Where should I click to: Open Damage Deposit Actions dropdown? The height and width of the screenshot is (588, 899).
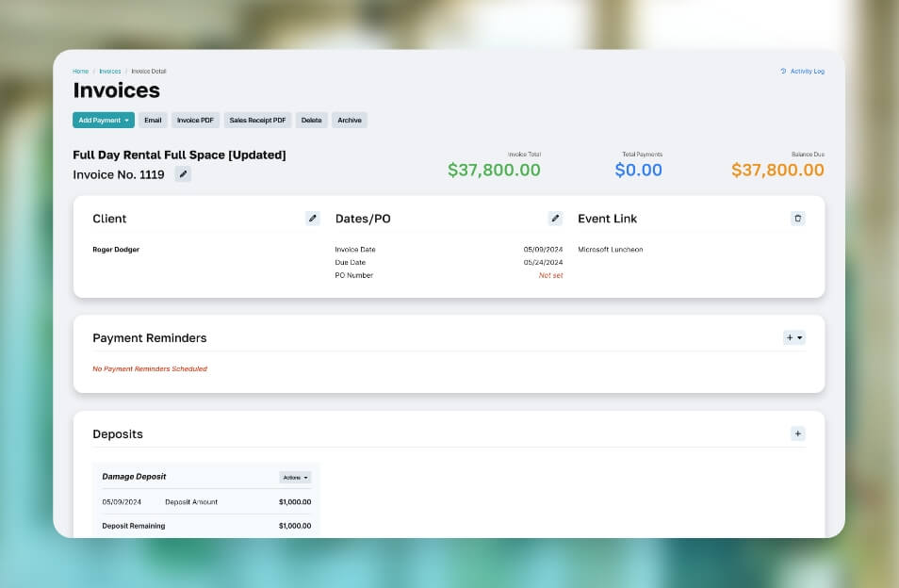pyautogui.click(x=295, y=478)
